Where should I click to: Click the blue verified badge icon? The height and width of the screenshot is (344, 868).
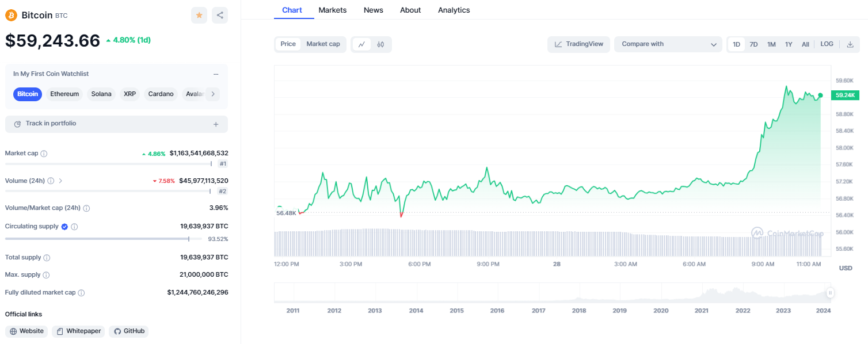click(64, 227)
